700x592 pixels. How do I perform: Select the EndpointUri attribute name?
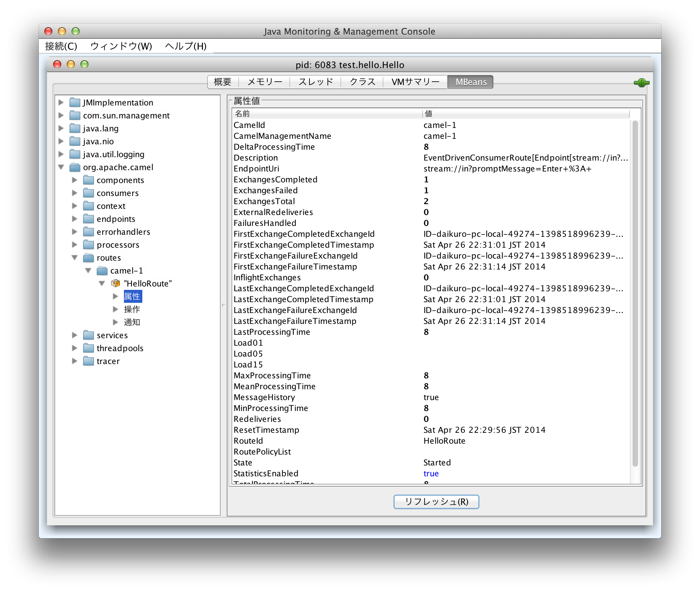pos(256,168)
